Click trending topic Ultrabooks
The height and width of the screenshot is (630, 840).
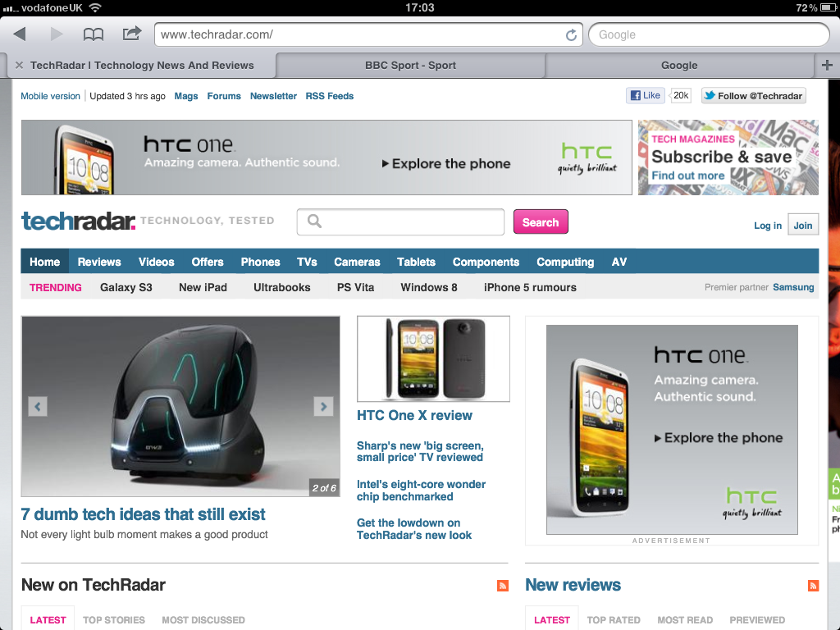(x=282, y=287)
